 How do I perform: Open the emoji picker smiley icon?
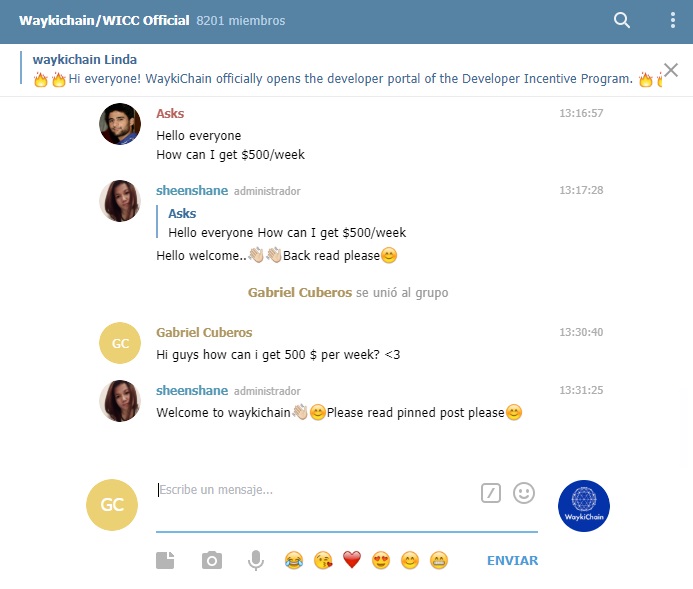[x=524, y=493]
